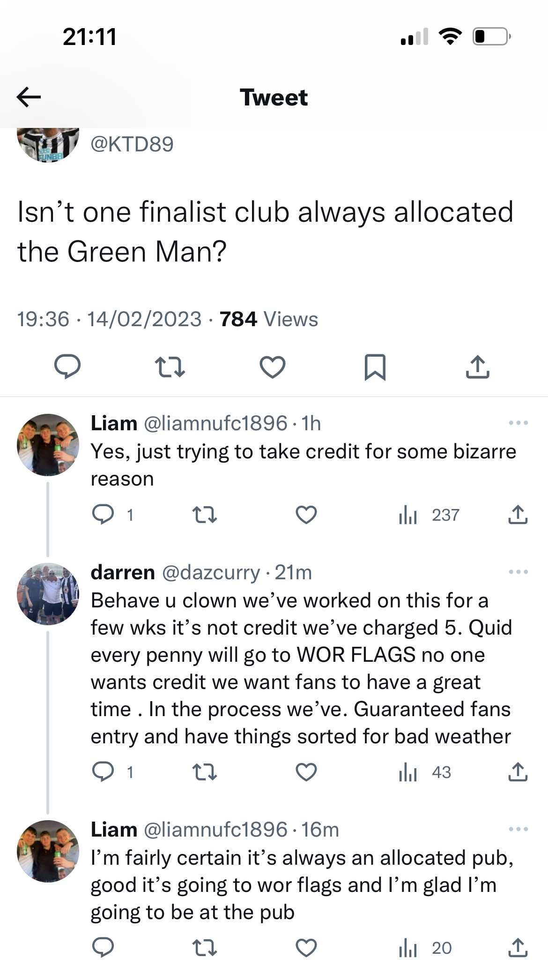Like the main tweet by @KTD89
Viewport: 548px width, 980px height.
[273, 367]
